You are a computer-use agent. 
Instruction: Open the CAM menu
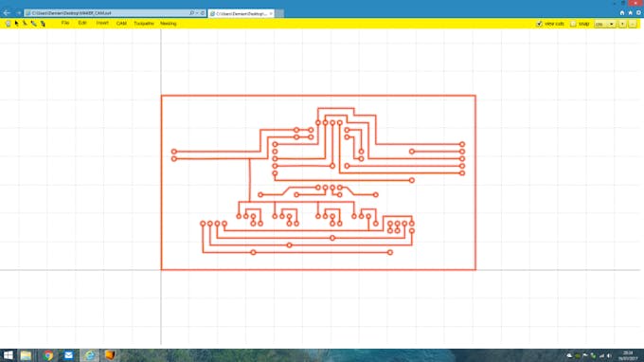tap(121, 24)
